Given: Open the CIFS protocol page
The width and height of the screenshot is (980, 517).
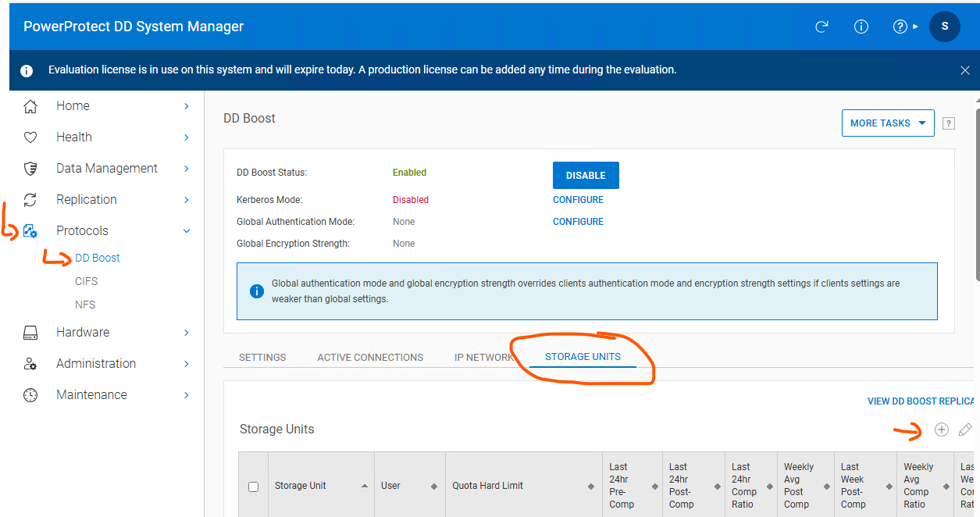Looking at the screenshot, I should coord(87,281).
